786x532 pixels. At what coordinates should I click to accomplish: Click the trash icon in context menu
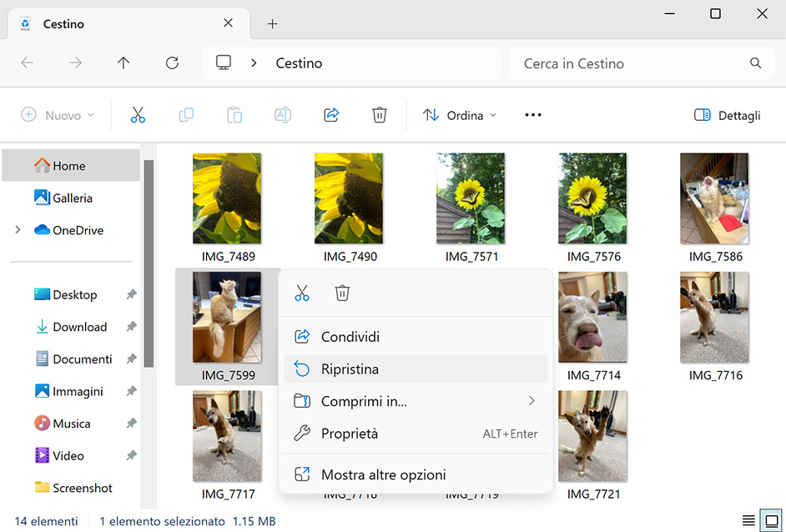tap(342, 294)
